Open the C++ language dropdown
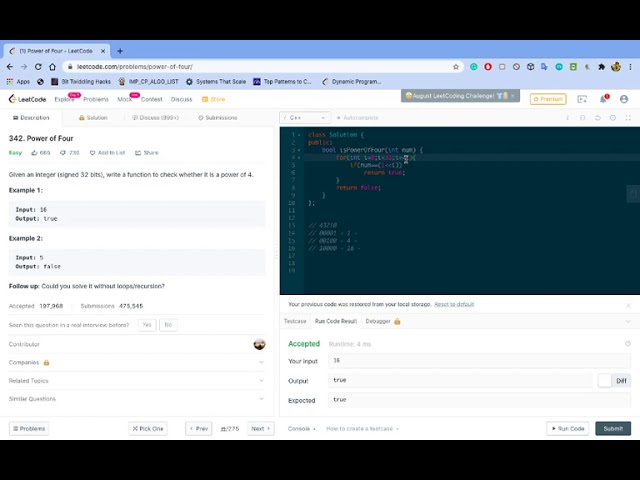The height and width of the screenshot is (480, 640). pos(305,118)
